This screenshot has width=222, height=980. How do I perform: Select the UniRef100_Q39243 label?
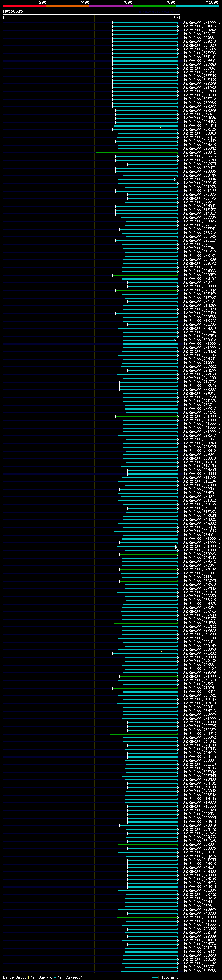[x=199, y=41]
